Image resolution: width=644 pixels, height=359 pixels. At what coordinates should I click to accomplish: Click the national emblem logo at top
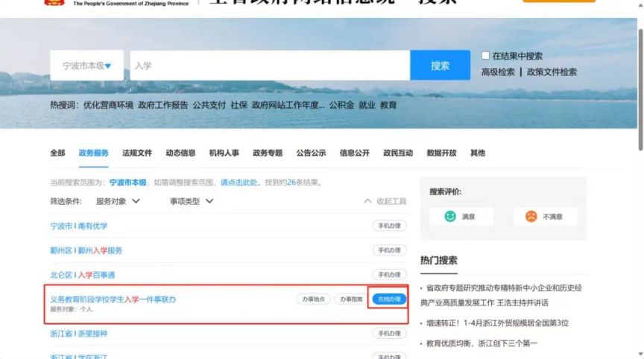click(54, 2)
